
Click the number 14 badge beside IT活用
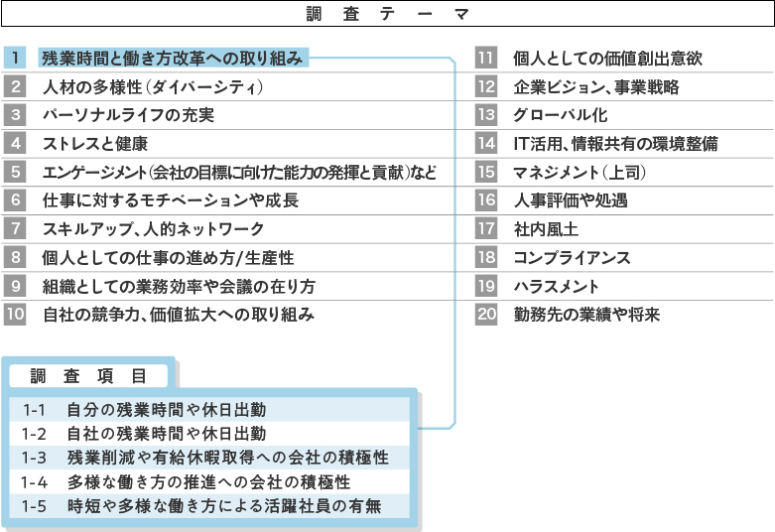coord(486,143)
